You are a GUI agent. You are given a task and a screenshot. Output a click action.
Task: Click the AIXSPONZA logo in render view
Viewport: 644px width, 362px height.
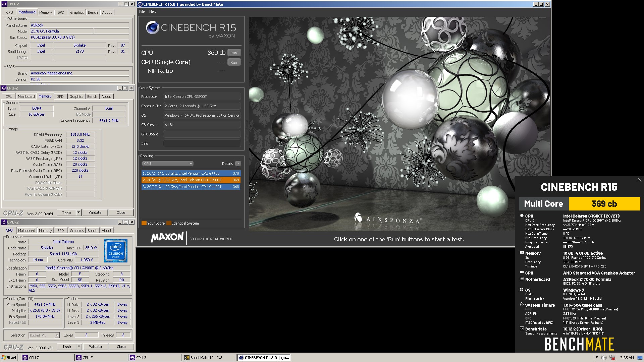tap(388, 219)
